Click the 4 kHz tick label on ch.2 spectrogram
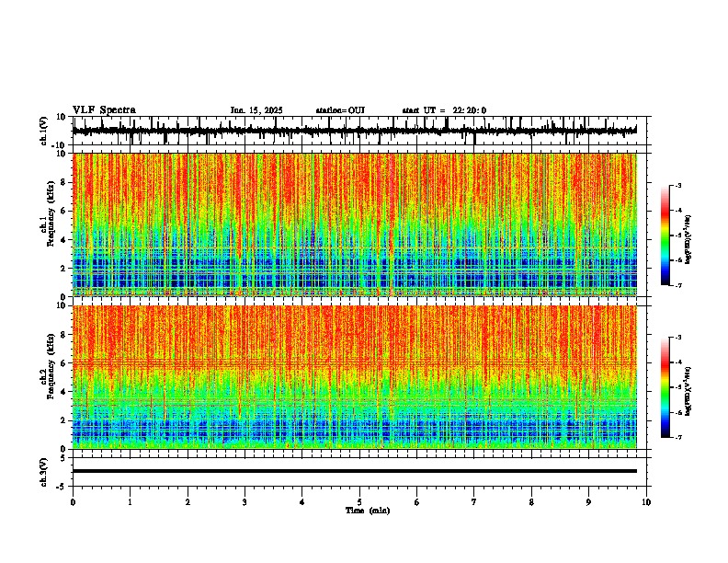The height and width of the screenshot is (563, 728). (63, 392)
